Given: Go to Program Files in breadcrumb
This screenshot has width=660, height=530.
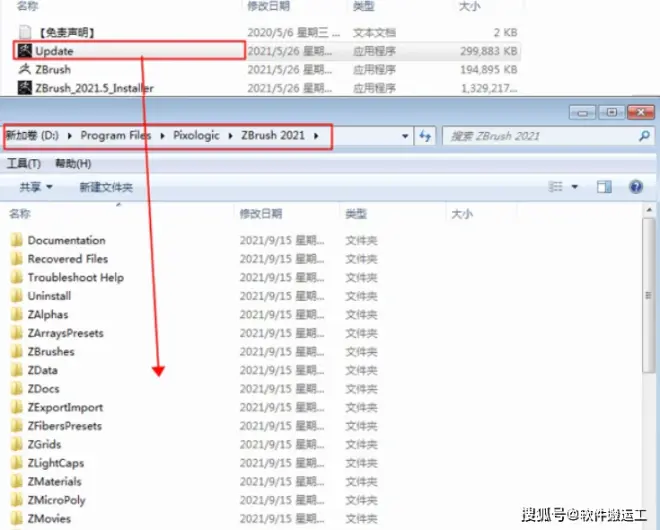Looking at the screenshot, I should point(116,136).
